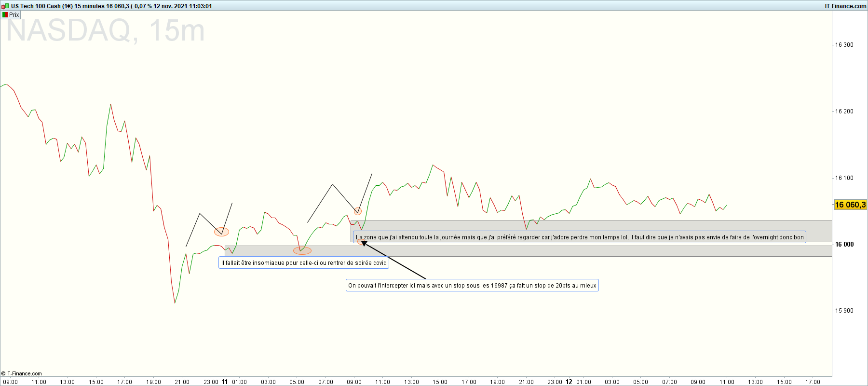
Task: Select the Prix legend label
Action: click(14, 15)
